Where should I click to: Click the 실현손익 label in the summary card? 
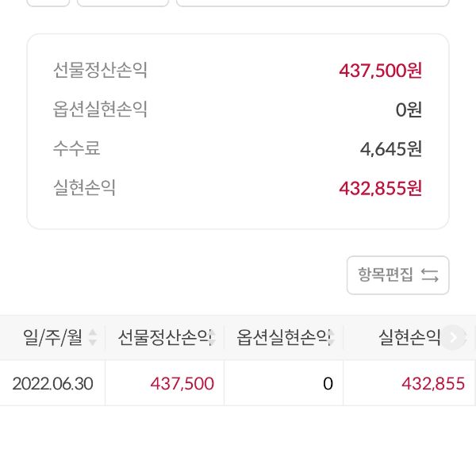84,188
